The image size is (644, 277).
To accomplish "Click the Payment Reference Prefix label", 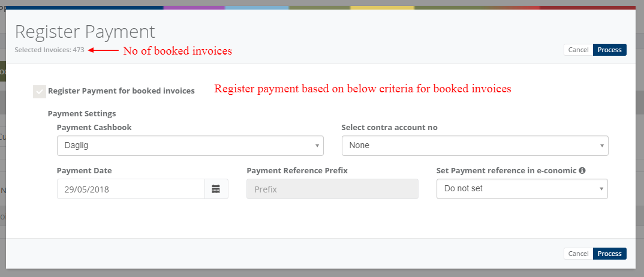I will click(297, 171).
